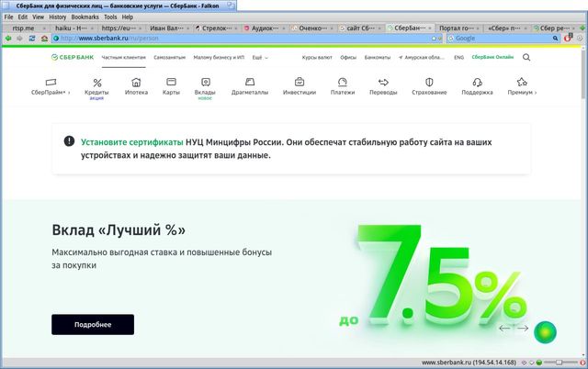Click the bookmark star in the address bar
Viewport: 588px width, 369px height.
pos(434,39)
